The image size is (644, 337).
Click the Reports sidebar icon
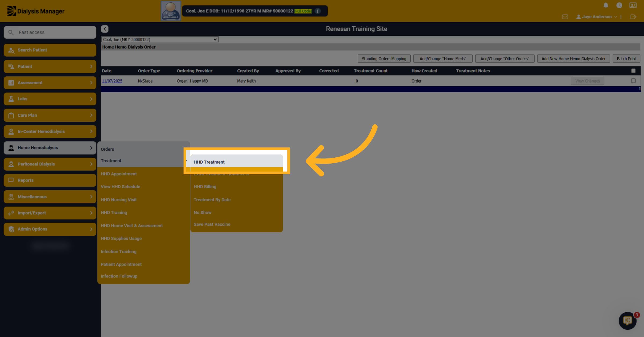(11, 180)
